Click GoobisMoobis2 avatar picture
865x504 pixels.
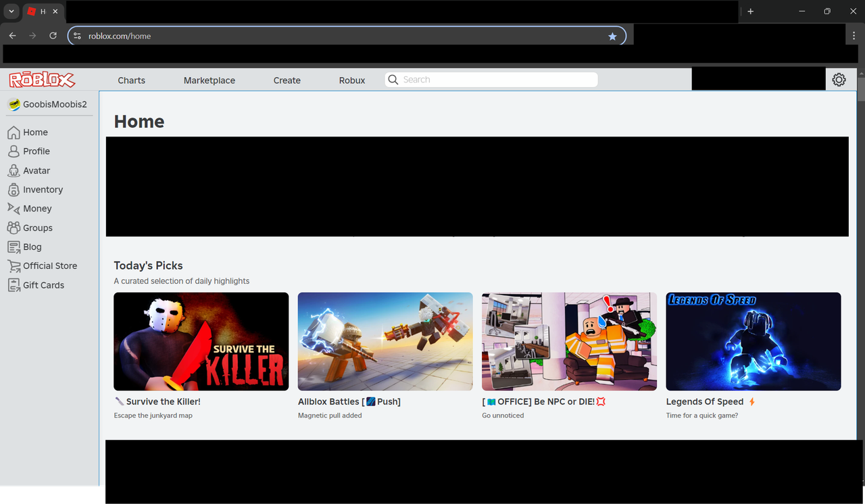(x=14, y=105)
